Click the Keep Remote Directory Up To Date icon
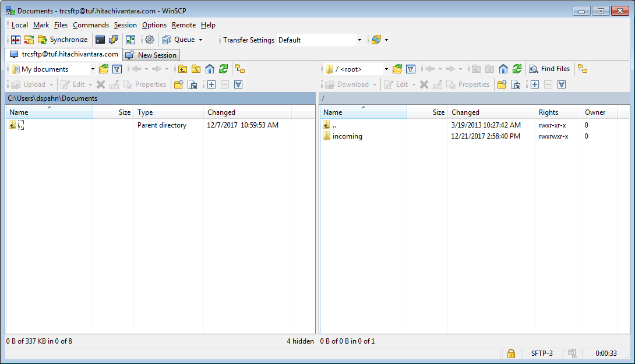This screenshot has height=364, width=635. (130, 40)
